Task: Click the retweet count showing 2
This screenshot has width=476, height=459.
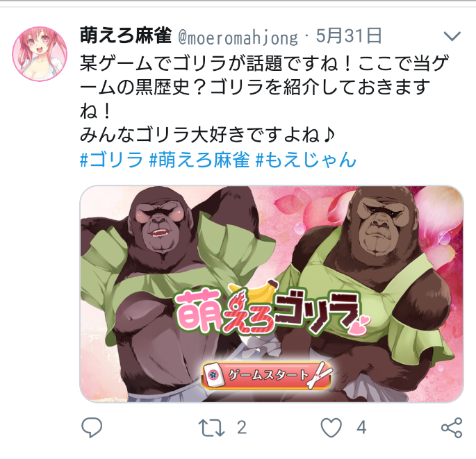Action: pos(241,428)
